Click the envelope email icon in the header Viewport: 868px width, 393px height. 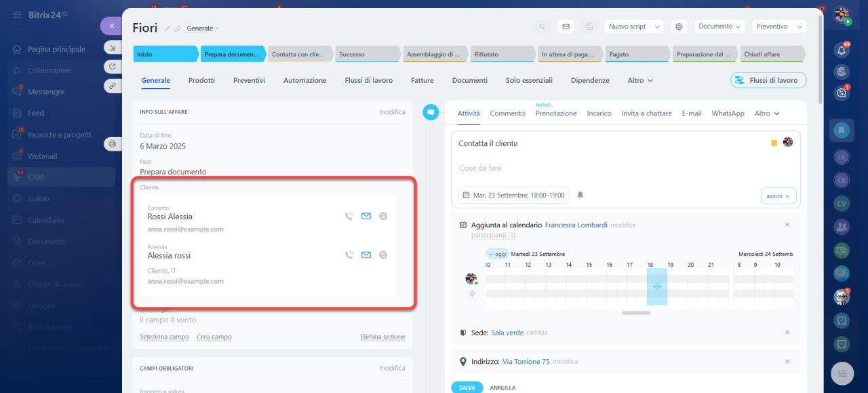click(x=566, y=26)
